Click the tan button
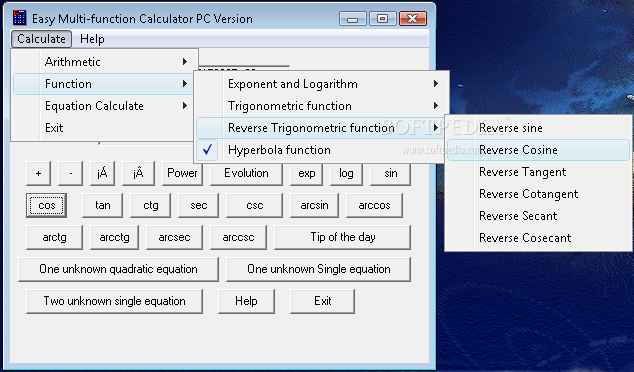The width and height of the screenshot is (634, 372). (103, 205)
